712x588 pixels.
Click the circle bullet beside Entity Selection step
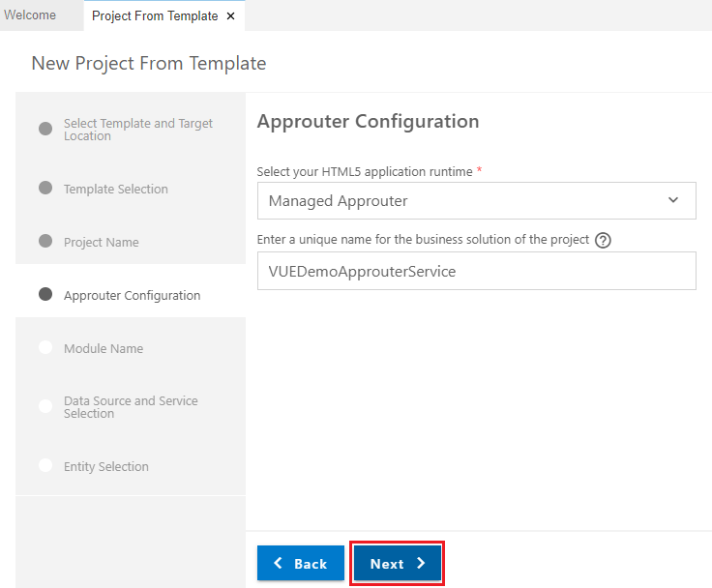(45, 466)
